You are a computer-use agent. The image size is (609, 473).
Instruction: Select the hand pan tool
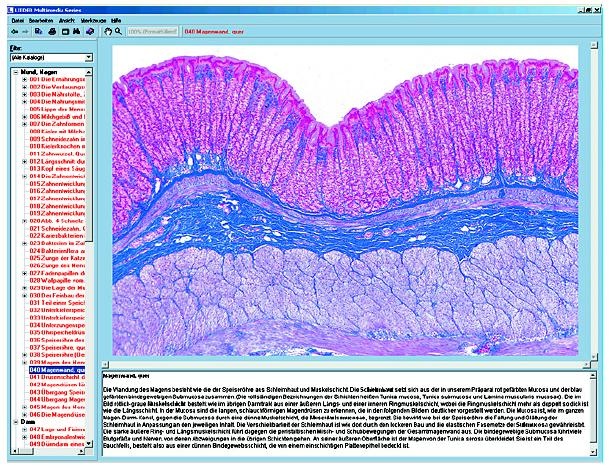click(x=106, y=32)
